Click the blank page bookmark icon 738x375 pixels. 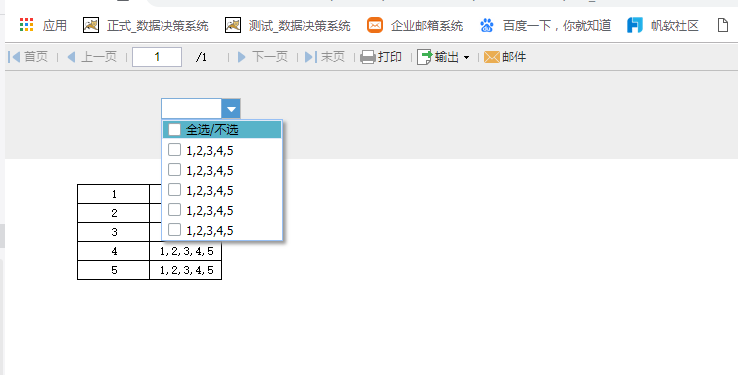point(723,25)
